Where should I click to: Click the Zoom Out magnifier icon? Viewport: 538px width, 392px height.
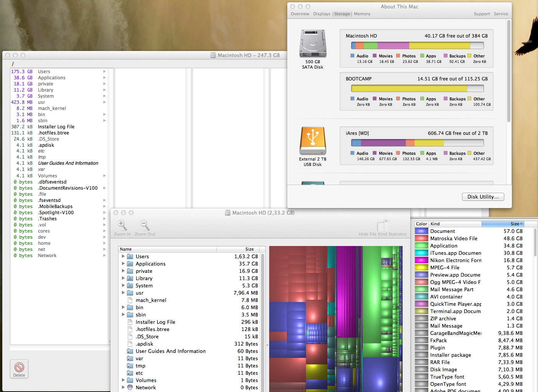click(x=145, y=225)
